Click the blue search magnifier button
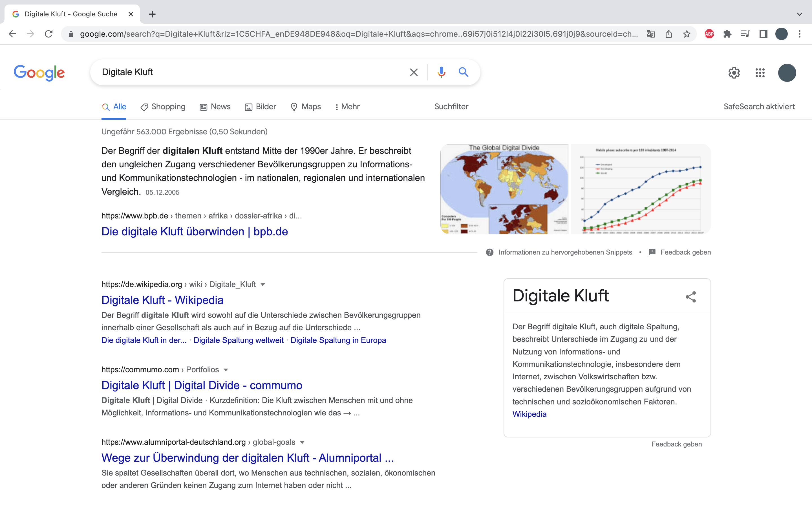812x508 pixels. pos(464,72)
